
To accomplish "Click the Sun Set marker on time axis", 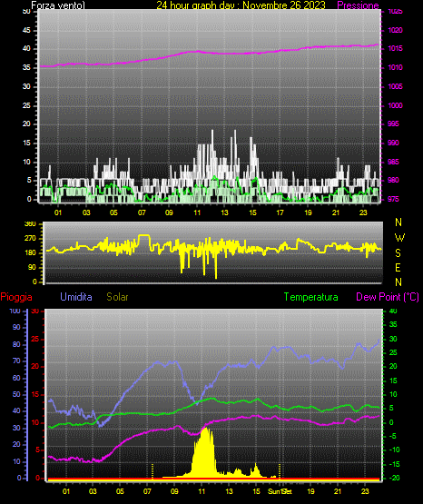I will coord(280,491).
